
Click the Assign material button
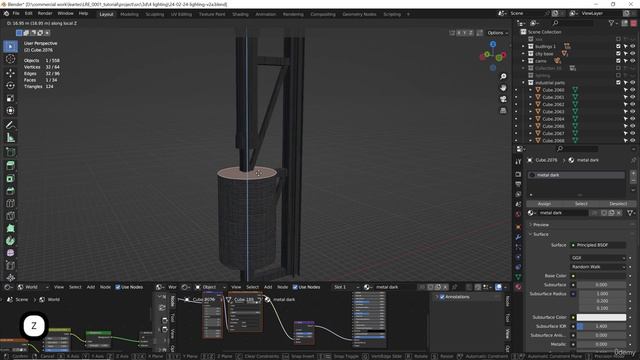pos(544,203)
